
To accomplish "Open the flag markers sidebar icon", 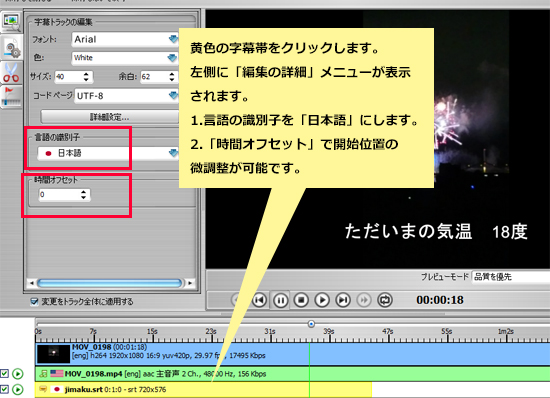I will click(x=11, y=97).
